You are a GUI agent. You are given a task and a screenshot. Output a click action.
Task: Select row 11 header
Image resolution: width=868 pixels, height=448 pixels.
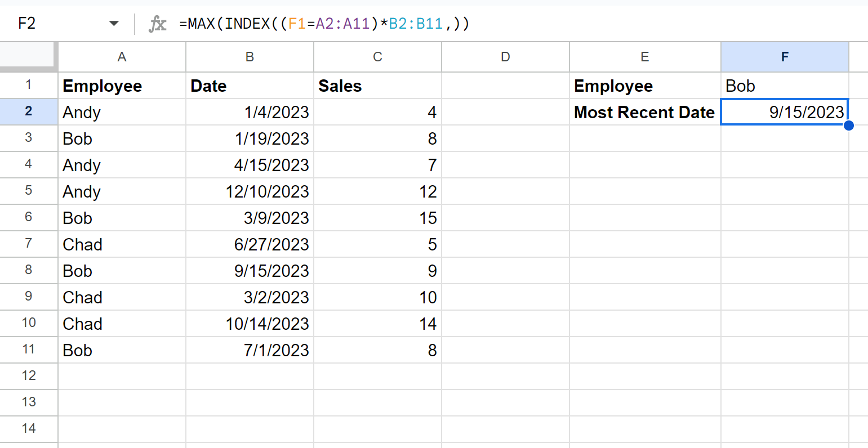coord(29,350)
